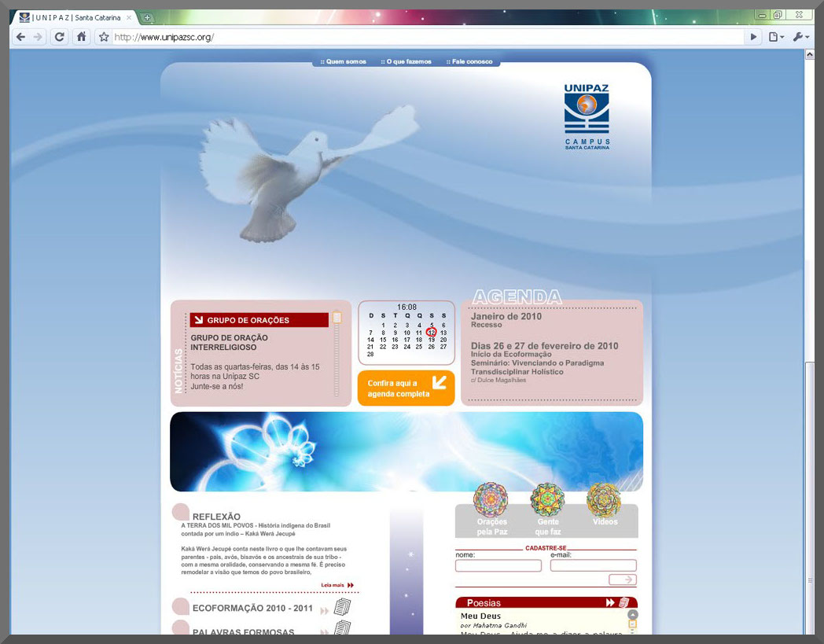Go back to the previous page
Screen dimensions: 824x644
[20, 37]
